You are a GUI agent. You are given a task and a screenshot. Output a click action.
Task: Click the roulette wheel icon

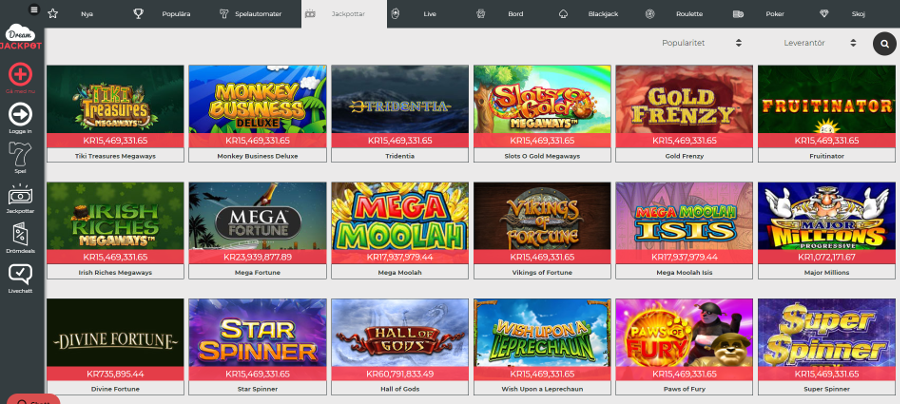click(650, 14)
